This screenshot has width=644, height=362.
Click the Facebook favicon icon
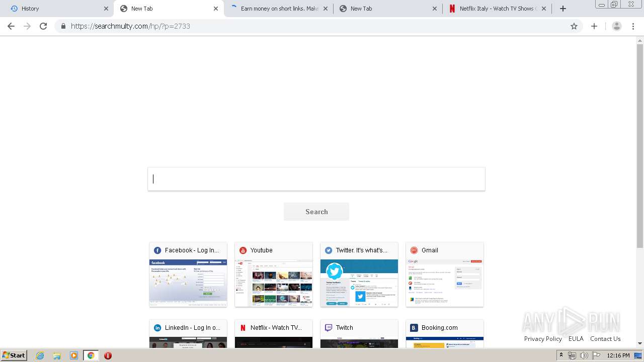point(157,250)
